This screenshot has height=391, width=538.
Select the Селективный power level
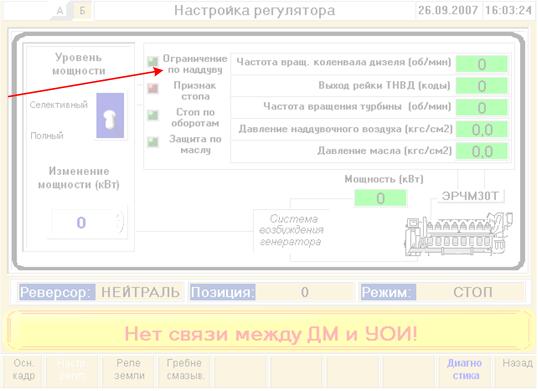tap(59, 105)
